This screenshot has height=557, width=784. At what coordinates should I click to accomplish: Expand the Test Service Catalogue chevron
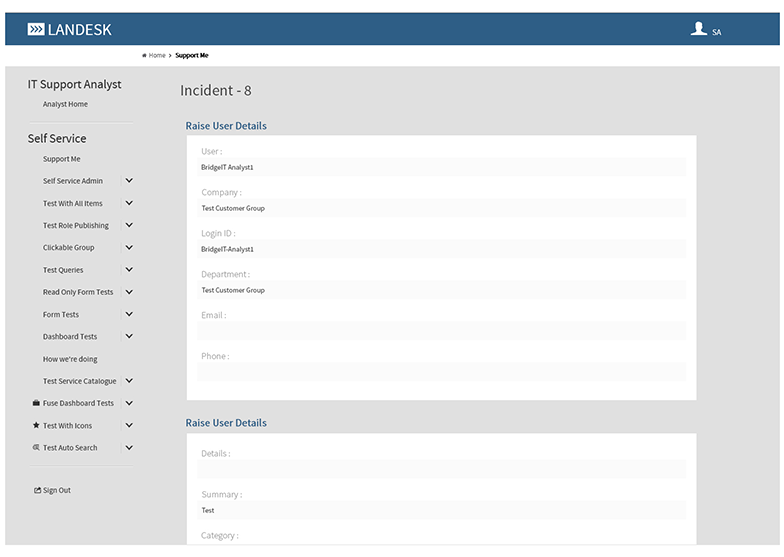pos(129,381)
